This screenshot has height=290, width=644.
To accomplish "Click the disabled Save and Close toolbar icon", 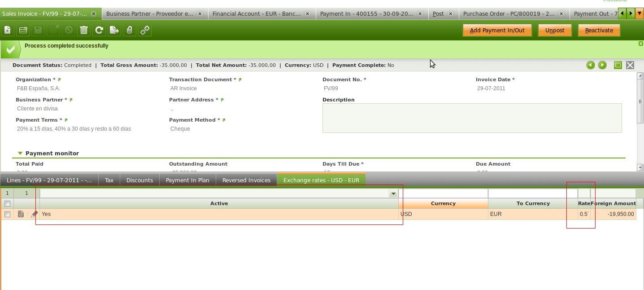I will (53, 31).
